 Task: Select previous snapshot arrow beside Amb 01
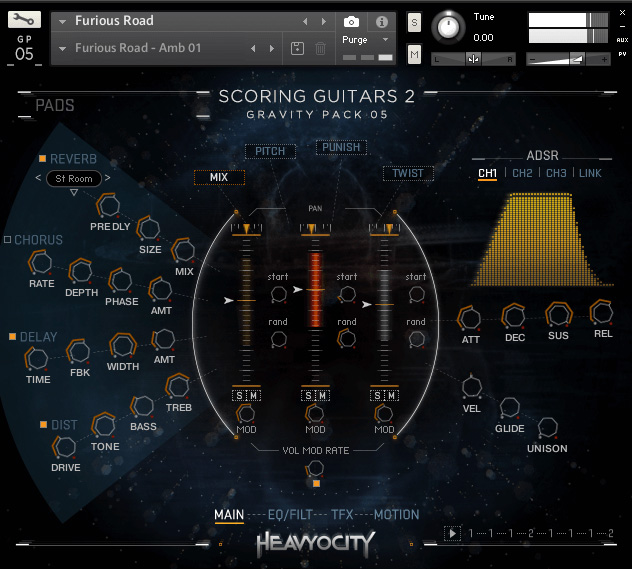point(253,48)
